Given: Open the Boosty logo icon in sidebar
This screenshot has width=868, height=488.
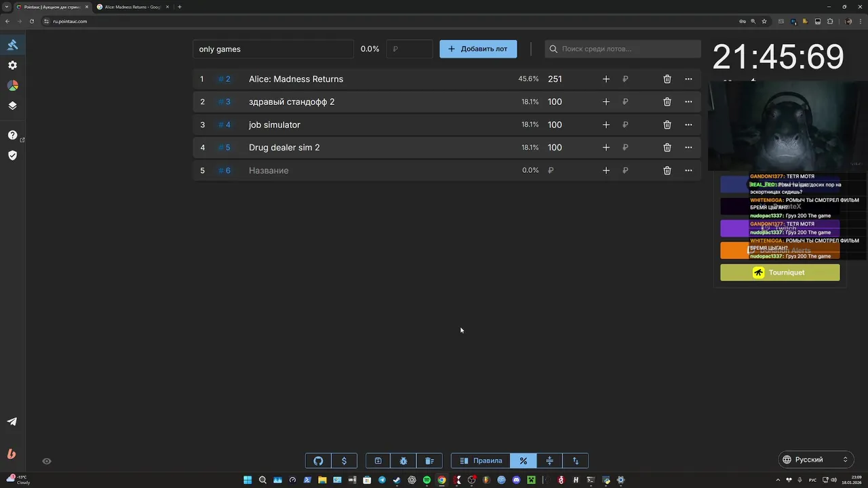Looking at the screenshot, I should click(12, 454).
